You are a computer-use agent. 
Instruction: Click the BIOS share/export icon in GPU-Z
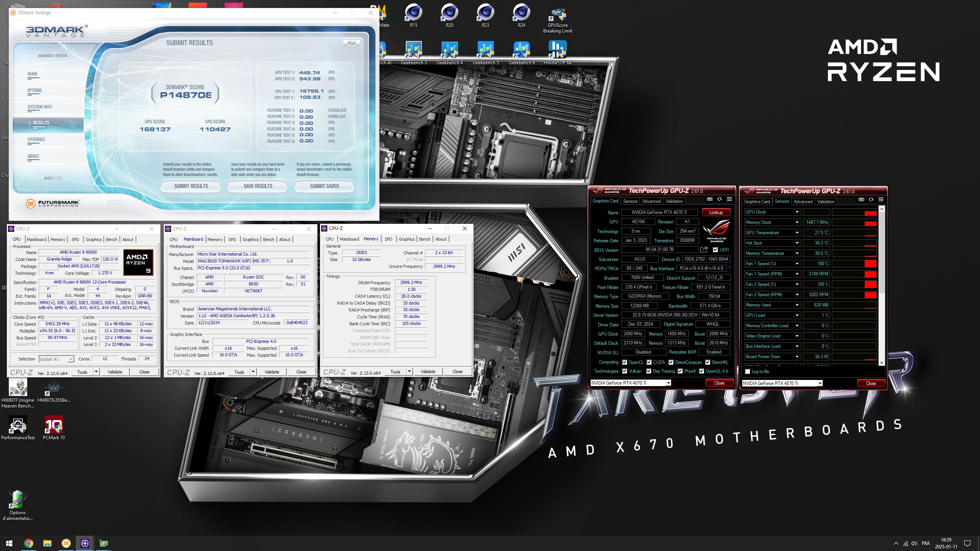pyautogui.click(x=704, y=249)
